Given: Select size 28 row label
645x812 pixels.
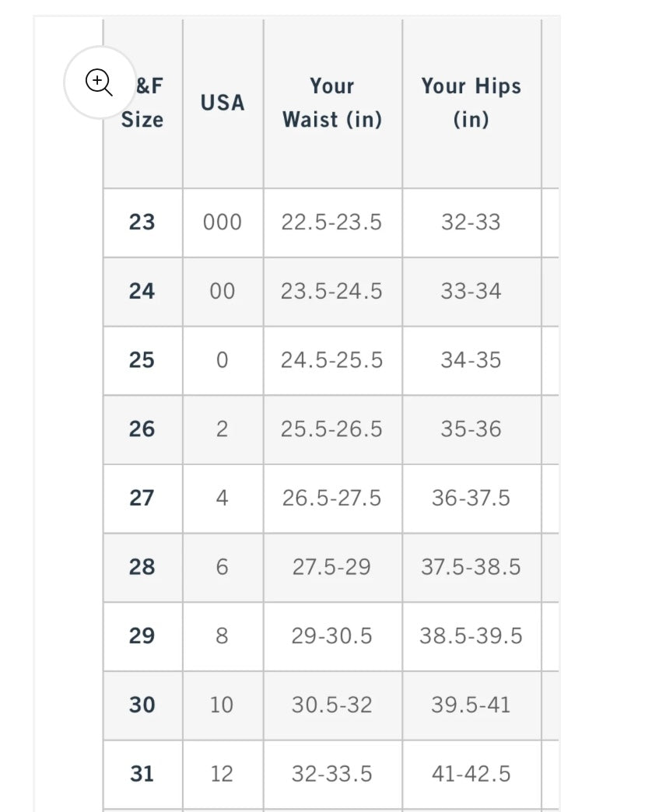Looking at the screenshot, I should coord(142,567).
